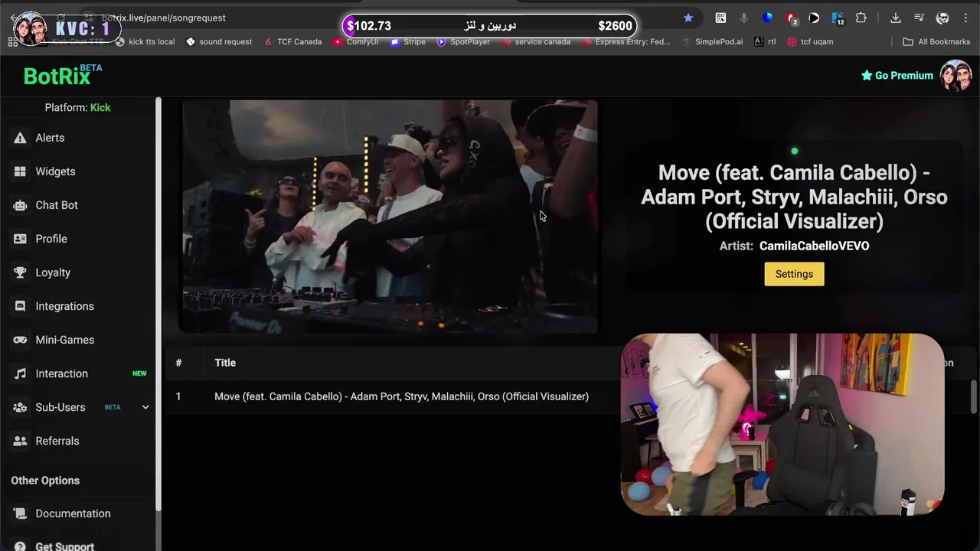Open the red extension with badge 2
This screenshot has width=980, height=551.
791,18
